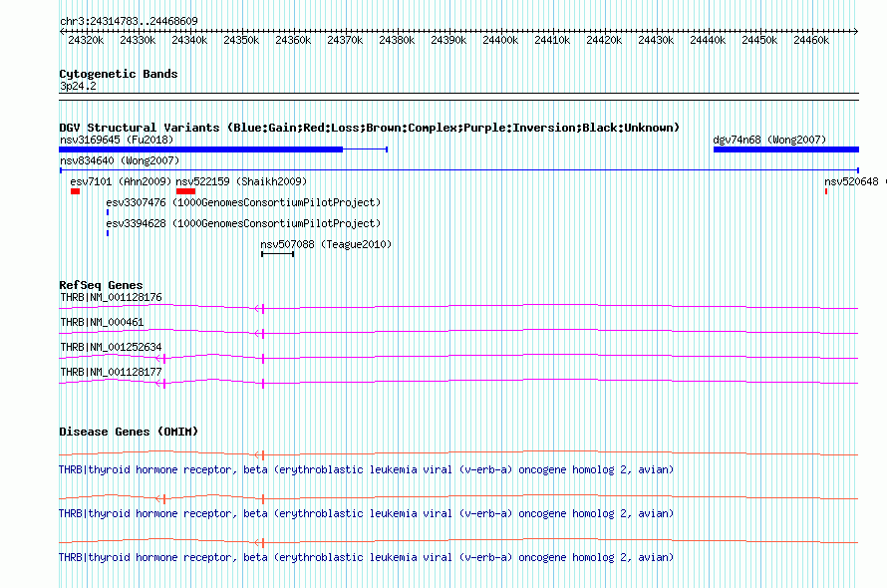Click the DGV Structural Variants track heading
Viewport: 887px width, 588px height.
click(369, 128)
